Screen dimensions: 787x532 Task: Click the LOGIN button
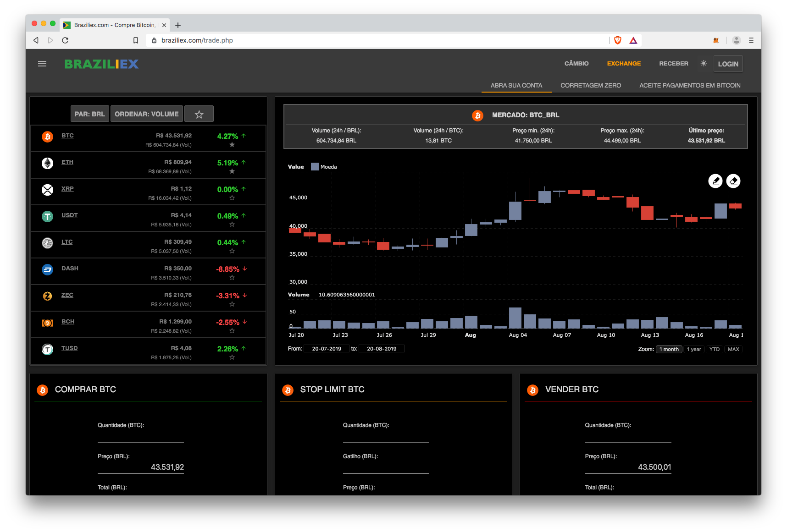(x=728, y=64)
